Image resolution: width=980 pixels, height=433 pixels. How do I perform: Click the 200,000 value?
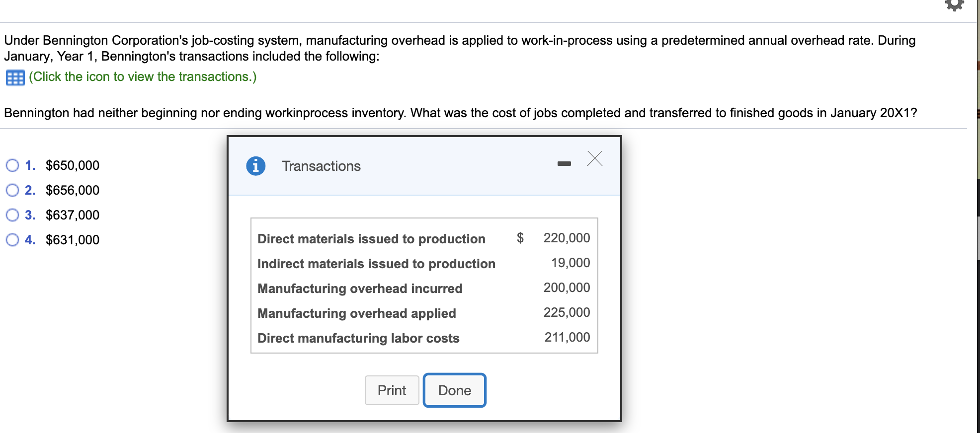(567, 288)
